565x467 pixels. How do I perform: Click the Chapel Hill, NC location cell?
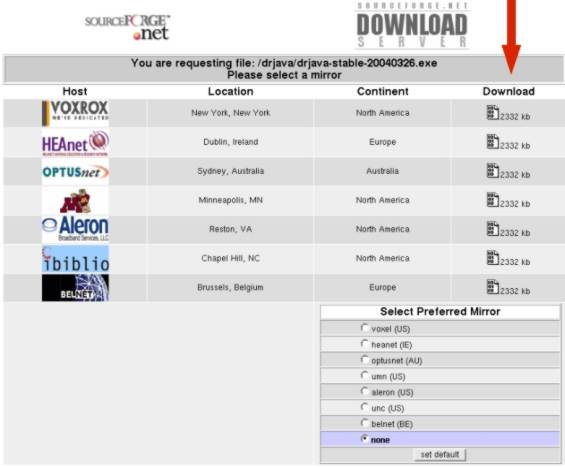tap(231, 258)
